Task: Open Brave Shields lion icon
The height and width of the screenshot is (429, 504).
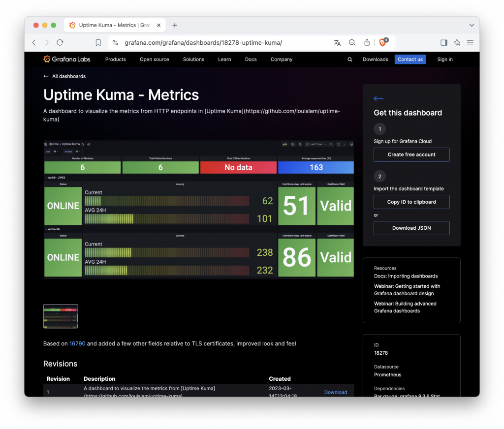Action: coord(383,42)
